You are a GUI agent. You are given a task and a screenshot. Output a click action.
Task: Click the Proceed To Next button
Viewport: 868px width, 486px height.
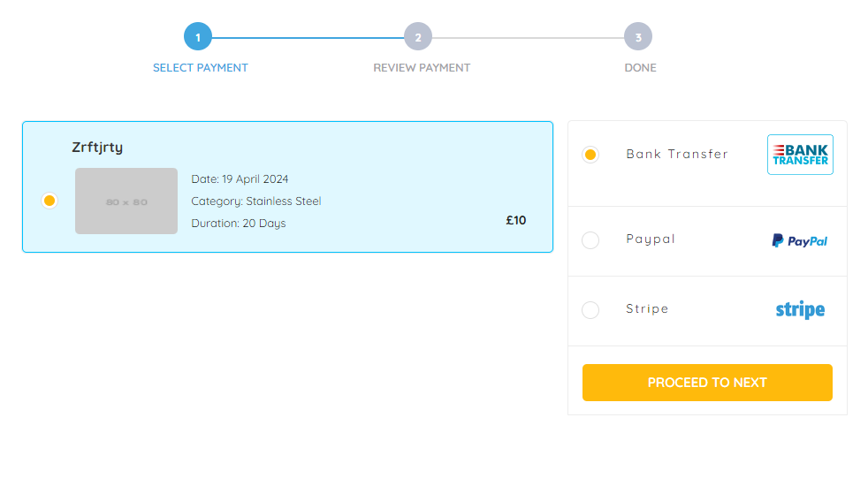coord(707,383)
